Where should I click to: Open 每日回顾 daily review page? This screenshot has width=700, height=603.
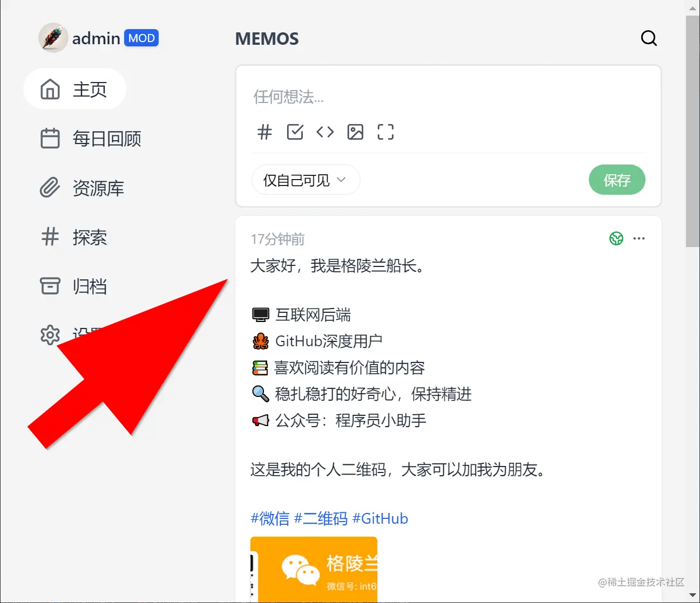pyautogui.click(x=91, y=139)
